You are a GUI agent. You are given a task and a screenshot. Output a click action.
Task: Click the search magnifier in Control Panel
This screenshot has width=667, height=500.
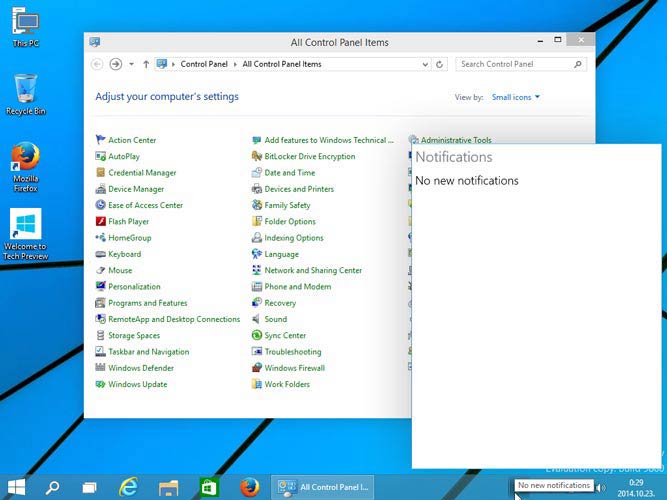578,64
